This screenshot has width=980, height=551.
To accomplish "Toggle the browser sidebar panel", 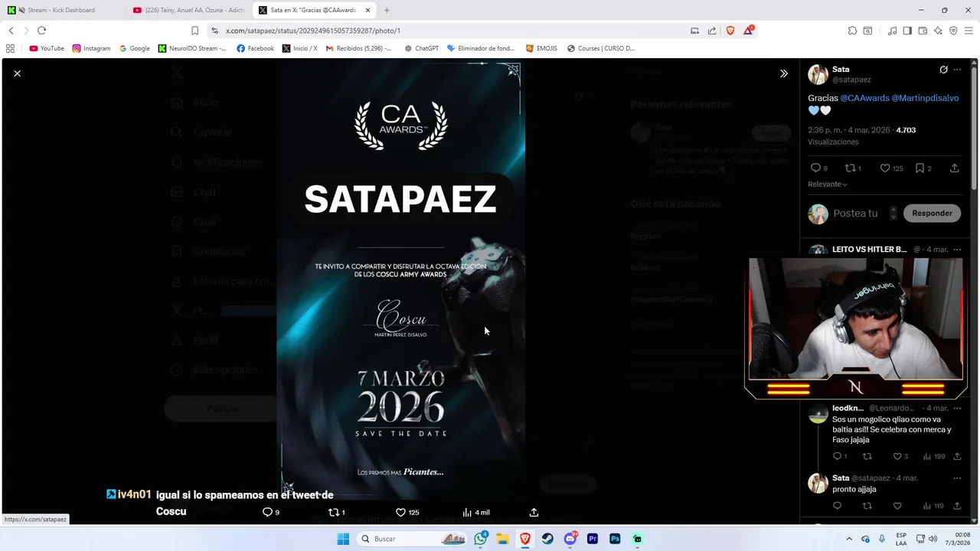I will click(x=907, y=31).
